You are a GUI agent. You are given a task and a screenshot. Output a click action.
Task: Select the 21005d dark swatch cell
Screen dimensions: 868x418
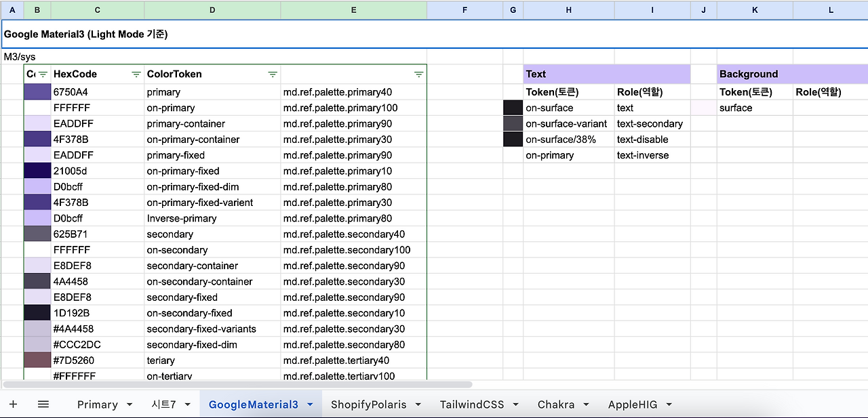[37, 171]
